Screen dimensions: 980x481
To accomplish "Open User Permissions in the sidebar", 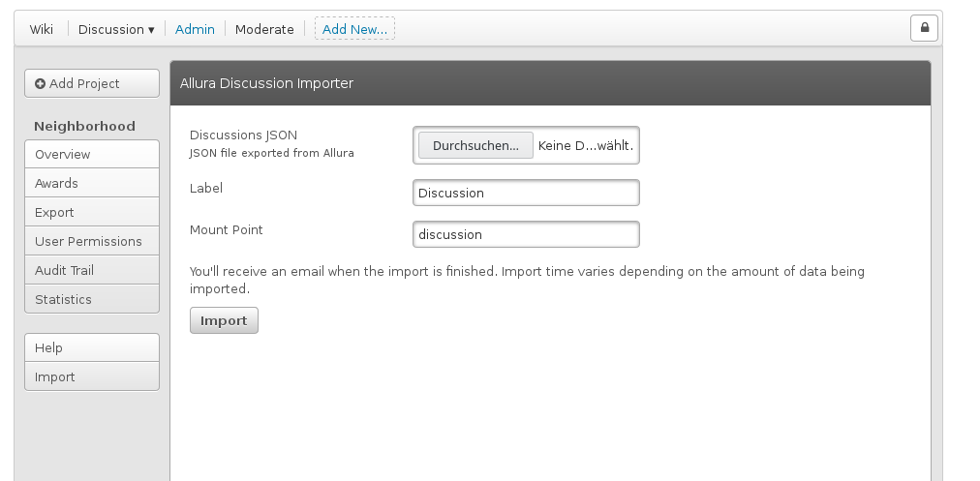I will tap(92, 241).
